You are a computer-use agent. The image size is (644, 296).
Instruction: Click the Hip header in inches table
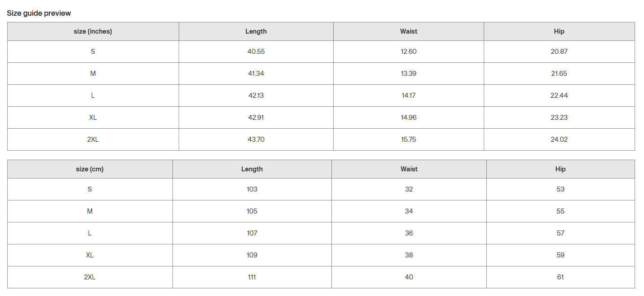(559, 31)
